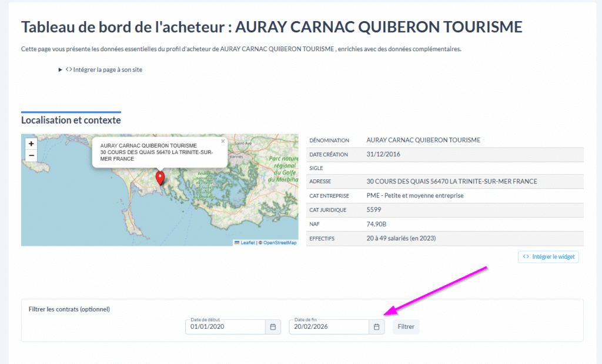Select the NAF code 74.90B value

pyautogui.click(x=376, y=224)
